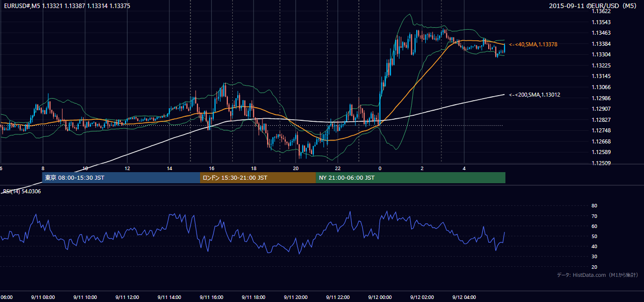
Task: Click the 9/11 22:00 time label
Action: click(338, 297)
